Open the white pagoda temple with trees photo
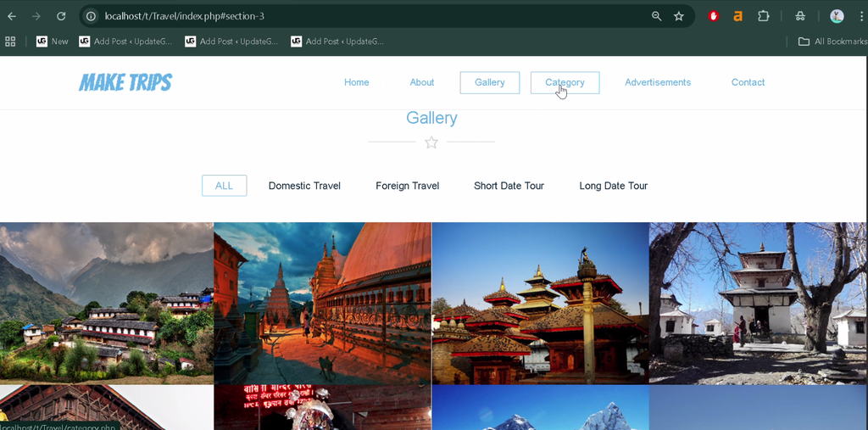This screenshot has width=868, height=430. (757, 303)
